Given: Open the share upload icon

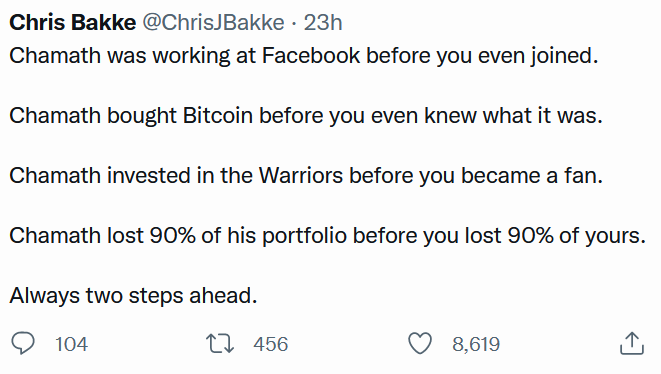Looking at the screenshot, I should (632, 343).
